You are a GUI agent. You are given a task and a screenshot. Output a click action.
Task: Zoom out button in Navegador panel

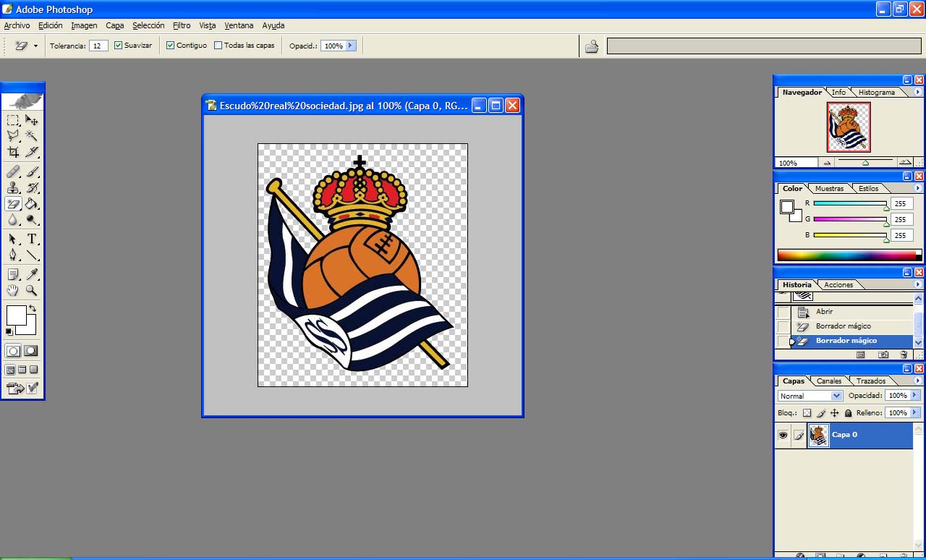[827, 163]
